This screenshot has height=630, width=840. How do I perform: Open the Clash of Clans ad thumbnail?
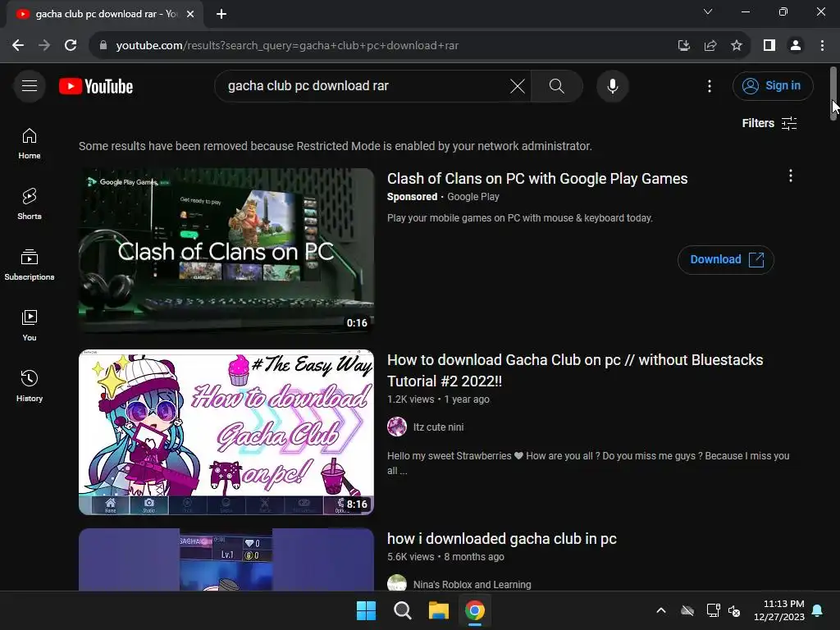pyautogui.click(x=226, y=251)
